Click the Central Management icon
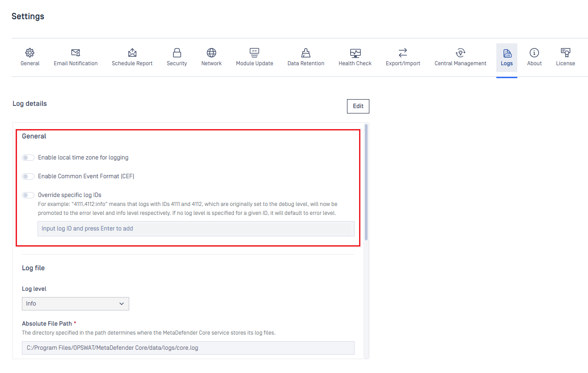 tap(461, 53)
